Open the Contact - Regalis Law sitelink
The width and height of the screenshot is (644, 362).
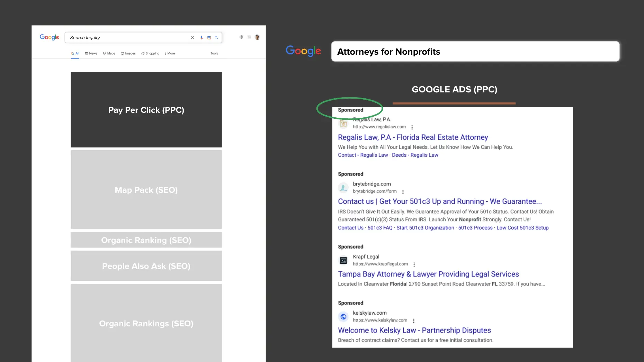(363, 155)
